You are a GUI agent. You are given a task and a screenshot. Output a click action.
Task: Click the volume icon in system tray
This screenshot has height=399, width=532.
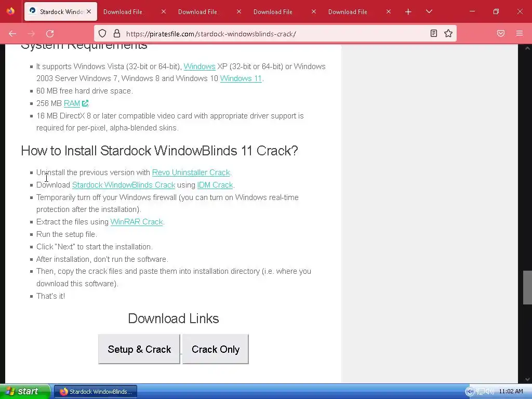click(x=490, y=392)
